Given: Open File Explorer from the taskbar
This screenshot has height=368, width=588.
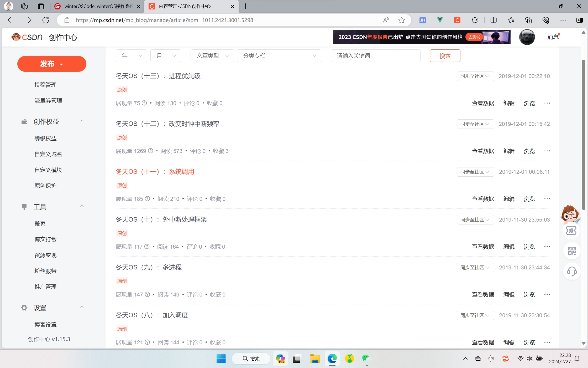Looking at the screenshot, I should 315,359.
